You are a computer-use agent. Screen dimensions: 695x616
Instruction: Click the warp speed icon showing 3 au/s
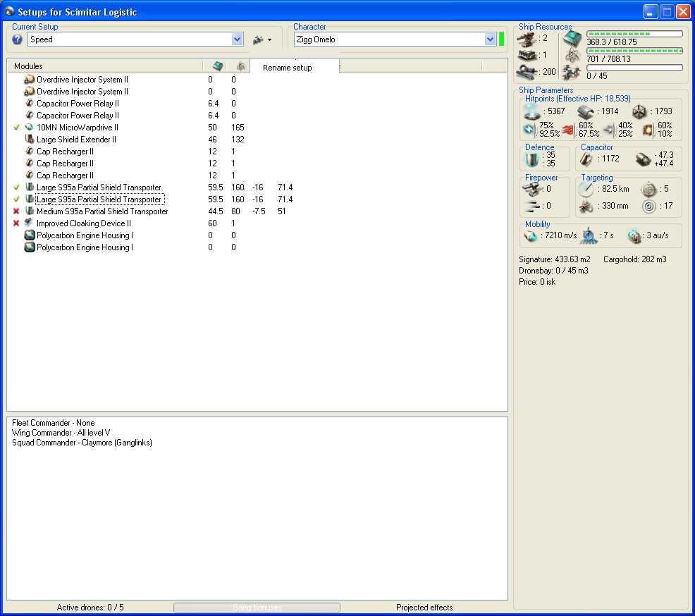[634, 236]
